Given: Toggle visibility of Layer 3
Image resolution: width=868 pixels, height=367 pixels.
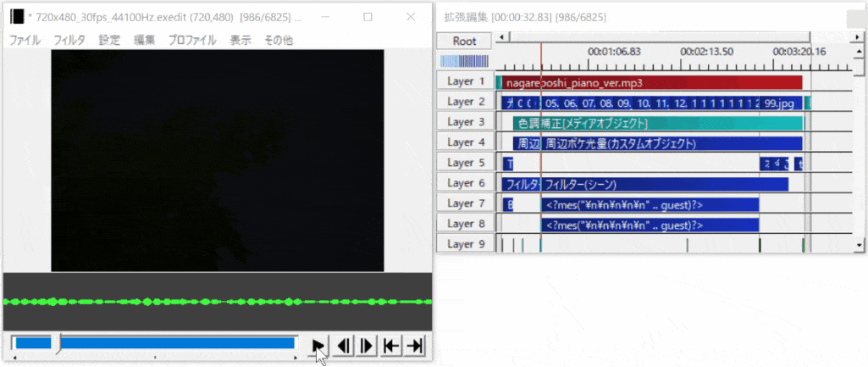Looking at the screenshot, I should point(465,122).
